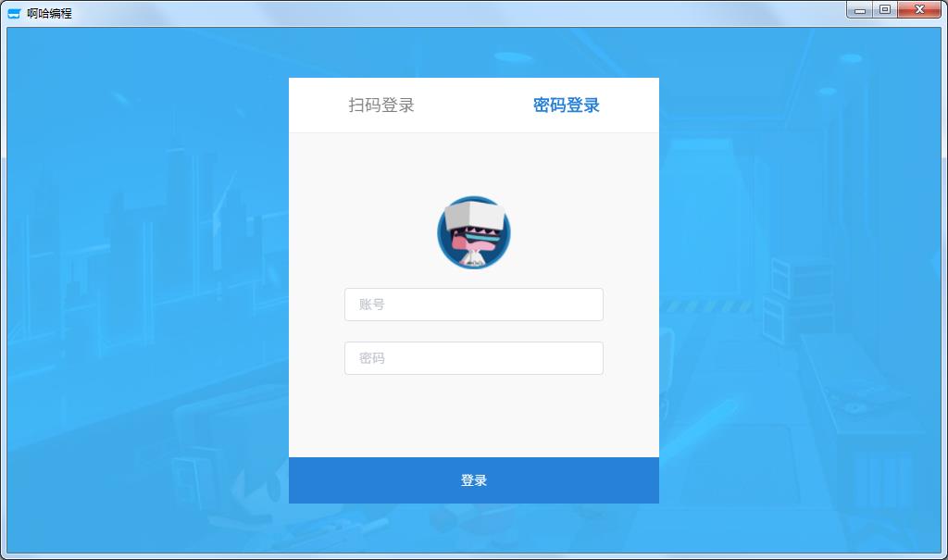The height and width of the screenshot is (560, 948).
Task: Close the 啊哈编程 window
Action: 919,9
